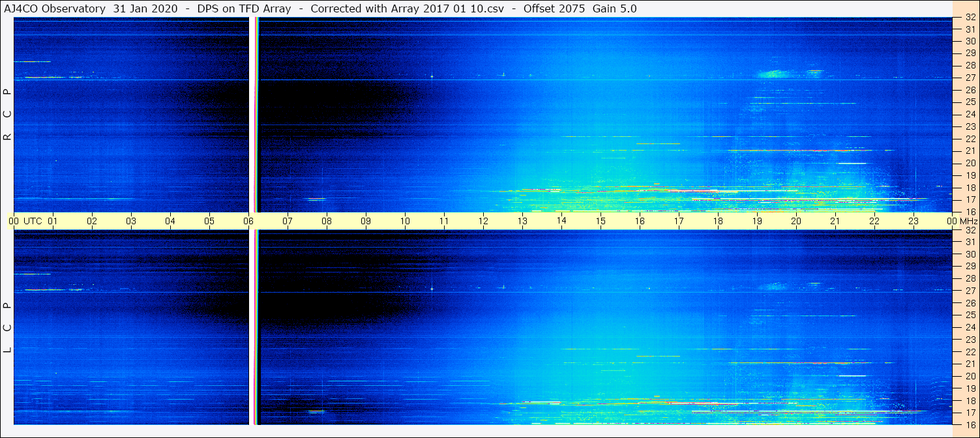Select hour 16 on the UTC time axis

pos(640,221)
